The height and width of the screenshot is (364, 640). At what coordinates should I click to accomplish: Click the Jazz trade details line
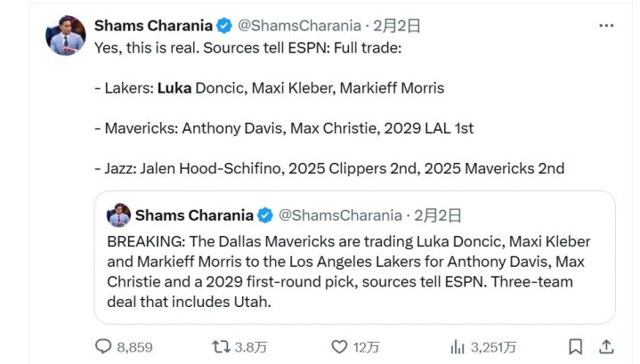pyautogui.click(x=328, y=168)
